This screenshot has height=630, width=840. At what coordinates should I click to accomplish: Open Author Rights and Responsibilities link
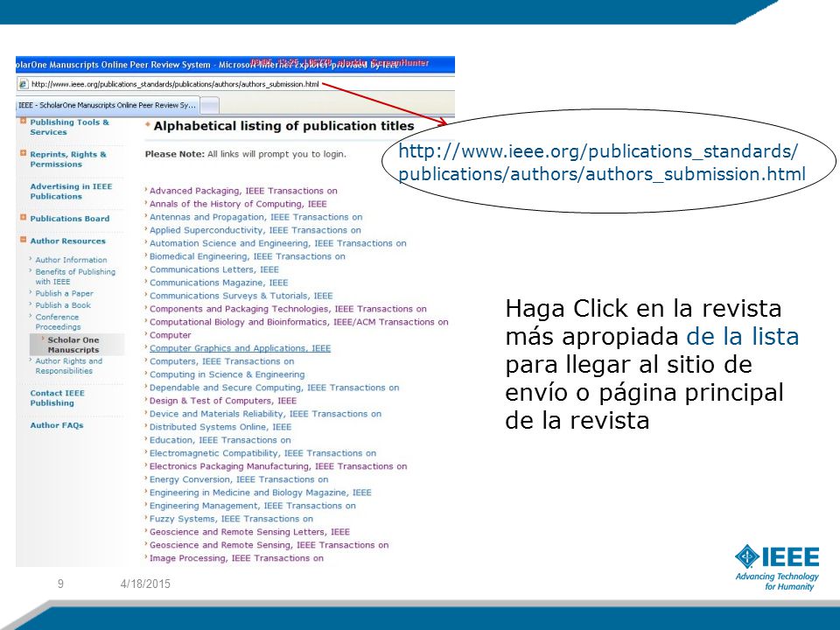point(68,366)
